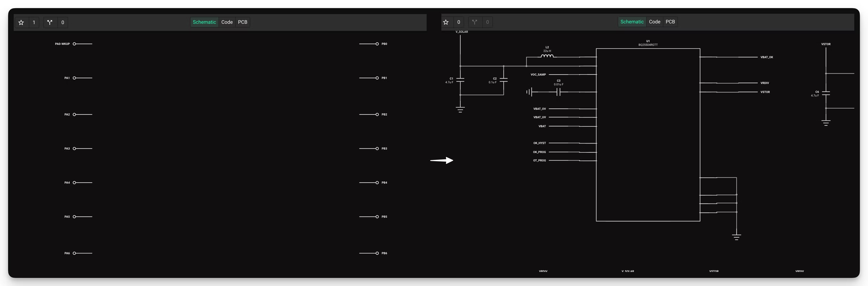Select the PB0 pin label

tap(384, 44)
